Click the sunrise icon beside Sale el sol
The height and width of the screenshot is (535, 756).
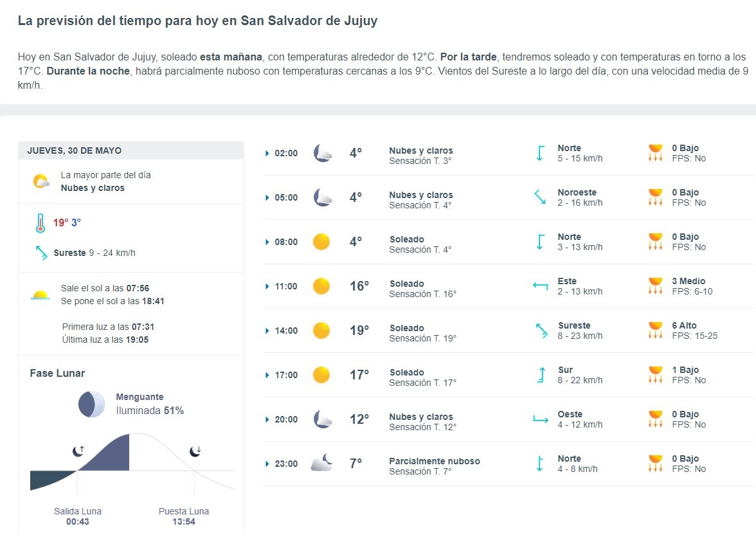[40, 295]
